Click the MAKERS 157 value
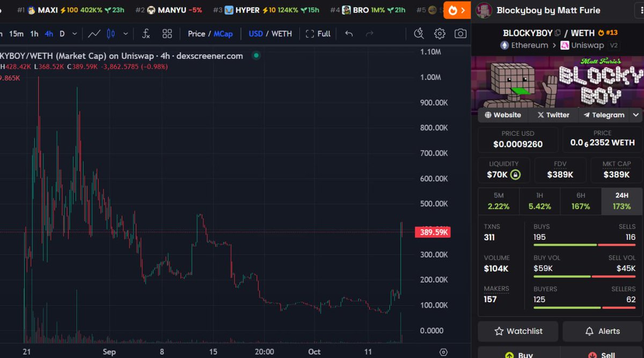The width and height of the screenshot is (644, 358). 491,299
